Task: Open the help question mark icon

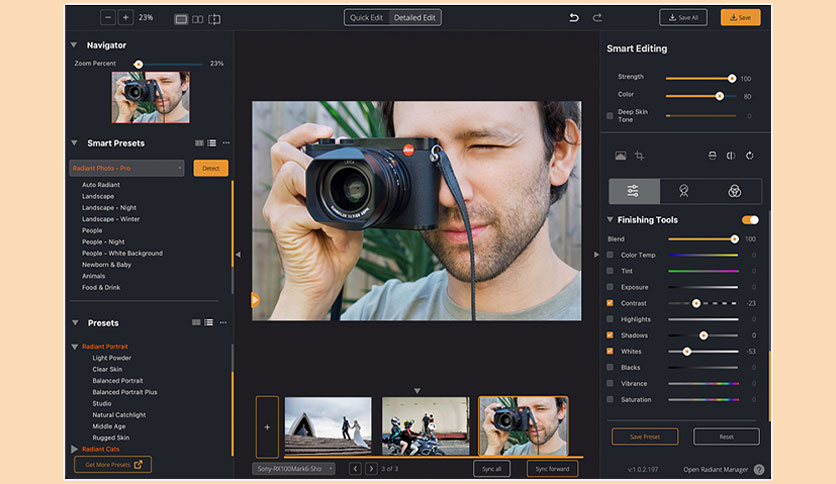Action: (x=759, y=470)
